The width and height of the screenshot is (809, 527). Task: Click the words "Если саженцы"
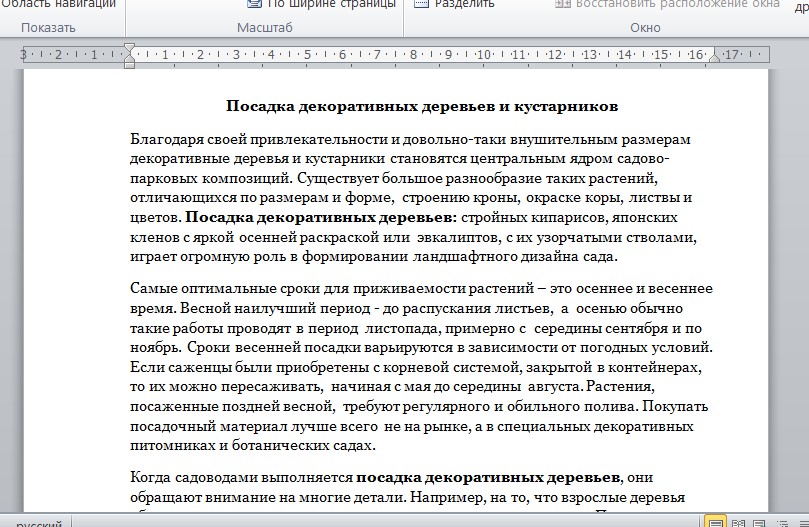tap(181, 368)
